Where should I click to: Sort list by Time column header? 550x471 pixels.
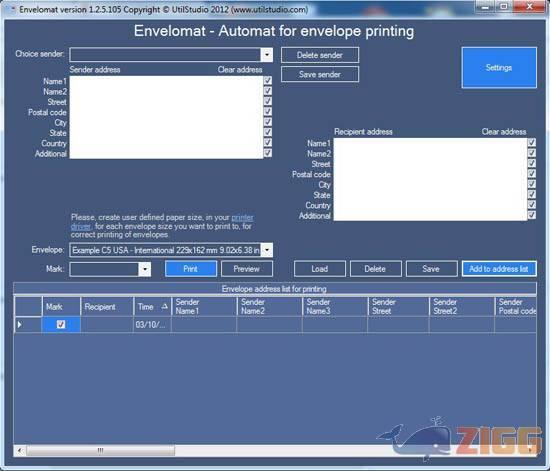[152, 307]
